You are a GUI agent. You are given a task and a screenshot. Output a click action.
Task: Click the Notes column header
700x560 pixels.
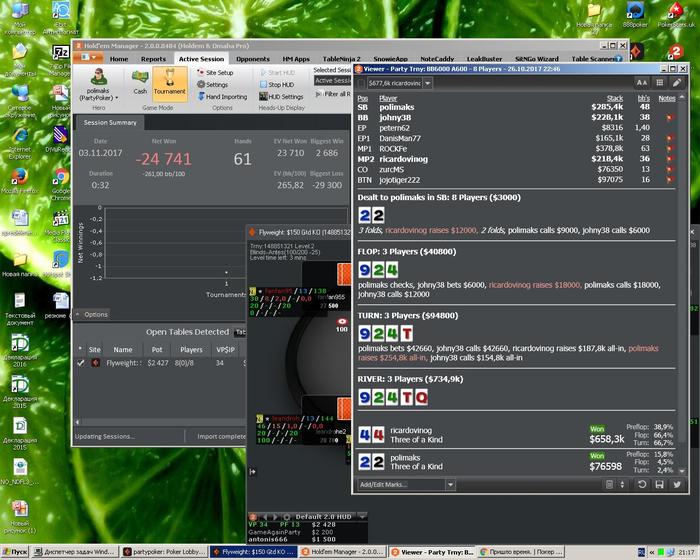coord(667,98)
